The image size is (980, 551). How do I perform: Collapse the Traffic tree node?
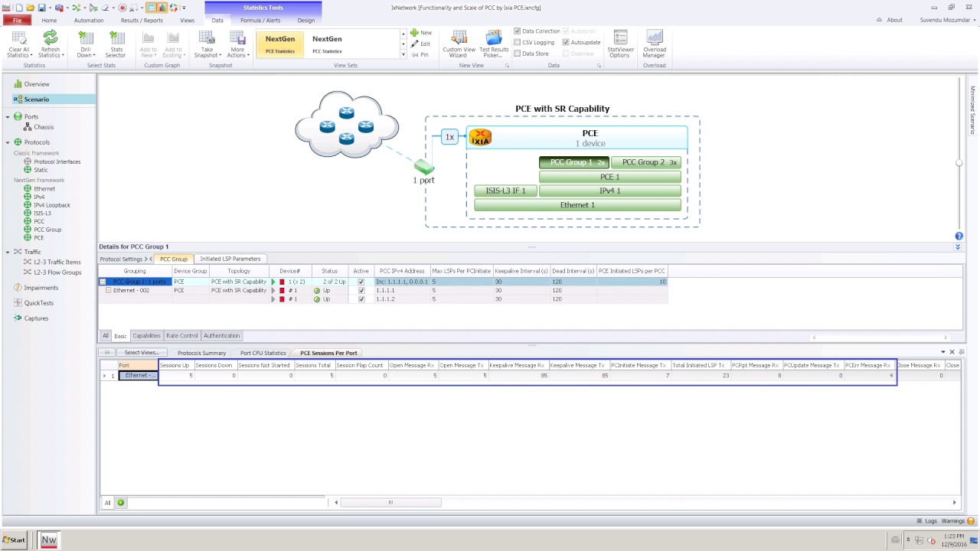pyautogui.click(x=8, y=252)
